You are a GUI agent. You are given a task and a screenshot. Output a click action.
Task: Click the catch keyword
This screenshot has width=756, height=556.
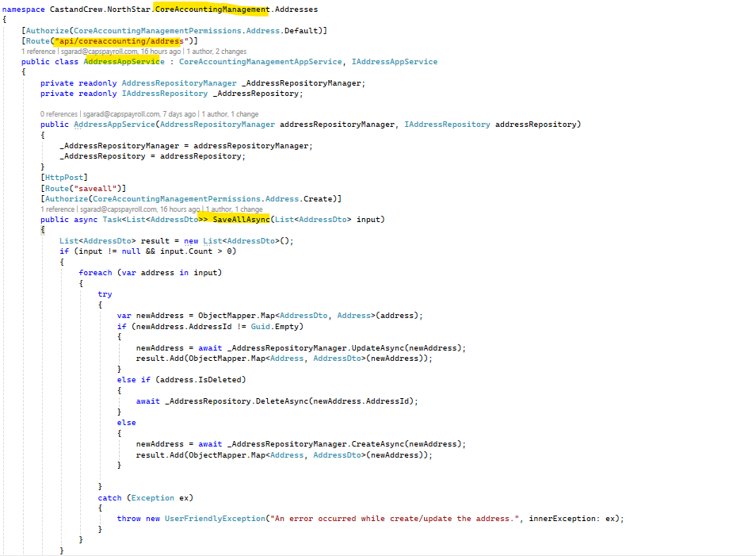pos(109,497)
